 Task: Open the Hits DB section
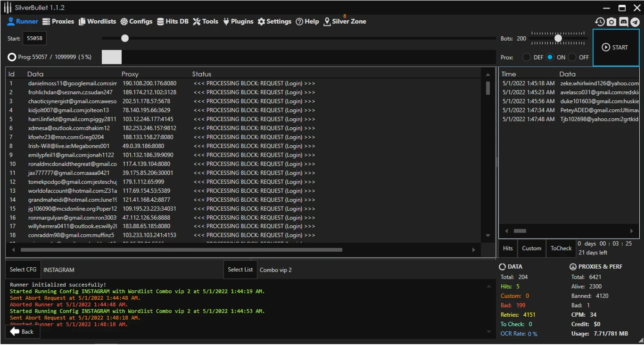tap(173, 21)
